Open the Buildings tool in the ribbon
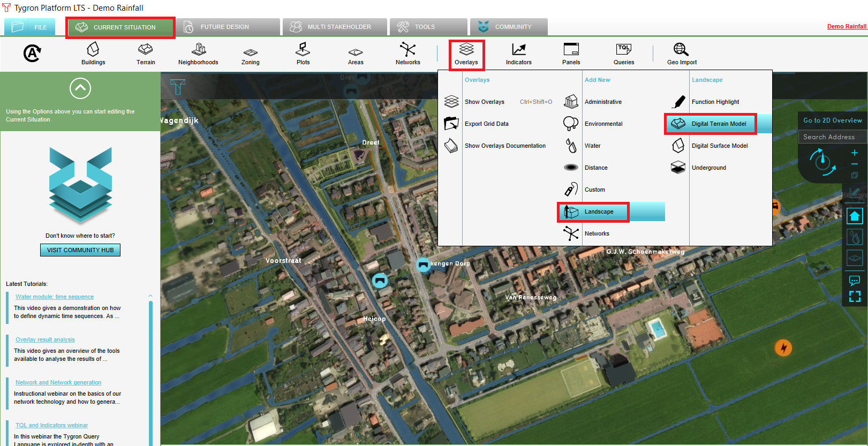Screen dimensions: 868x446 point(93,54)
